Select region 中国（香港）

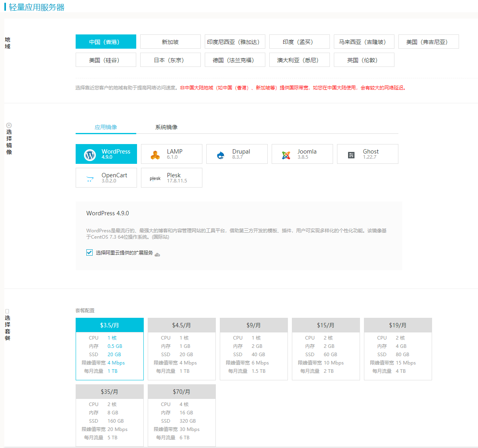tap(106, 42)
